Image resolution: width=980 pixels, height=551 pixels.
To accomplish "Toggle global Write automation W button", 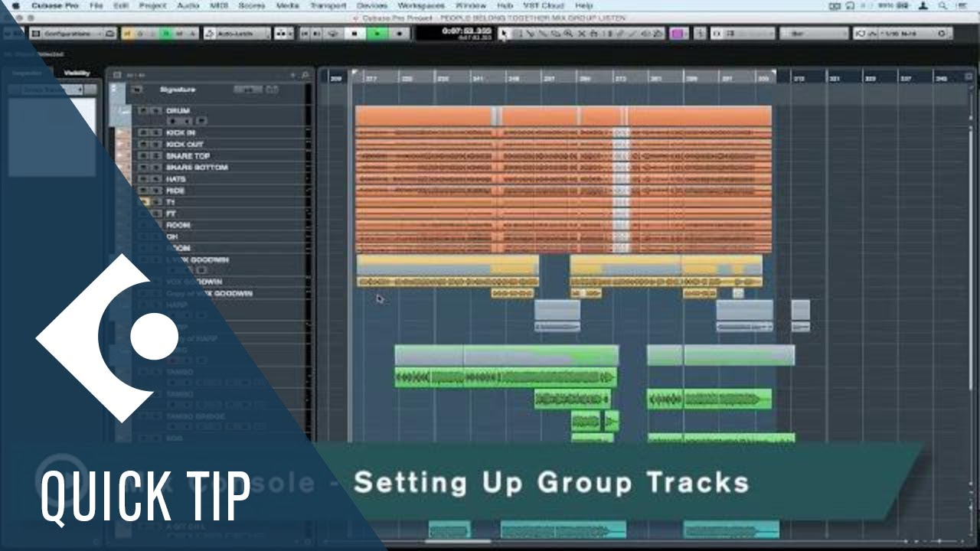I will tap(179, 34).
